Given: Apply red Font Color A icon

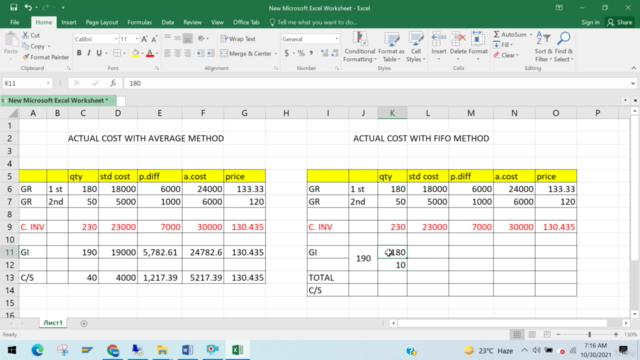Looking at the screenshot, I should pyautogui.click(x=150, y=53).
